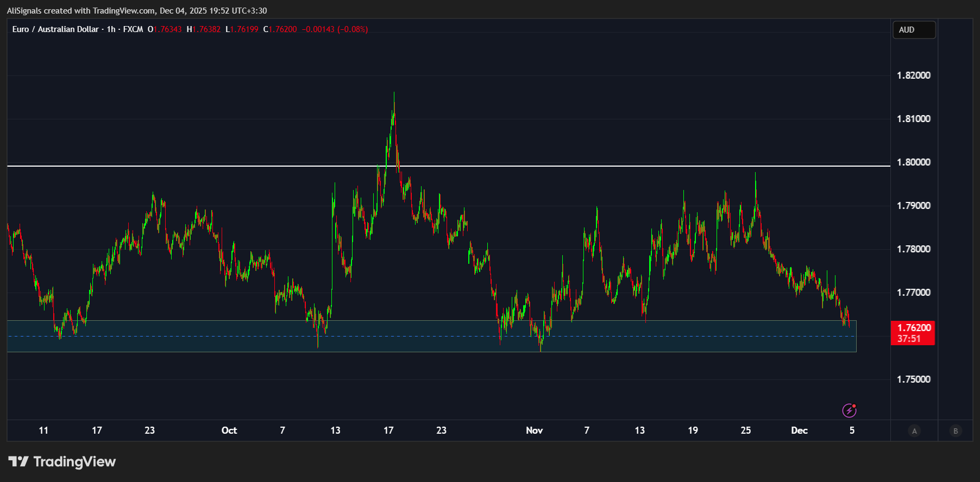Image resolution: width=980 pixels, height=482 pixels.
Task: Select the teal support zone rectangle
Action: 432,336
